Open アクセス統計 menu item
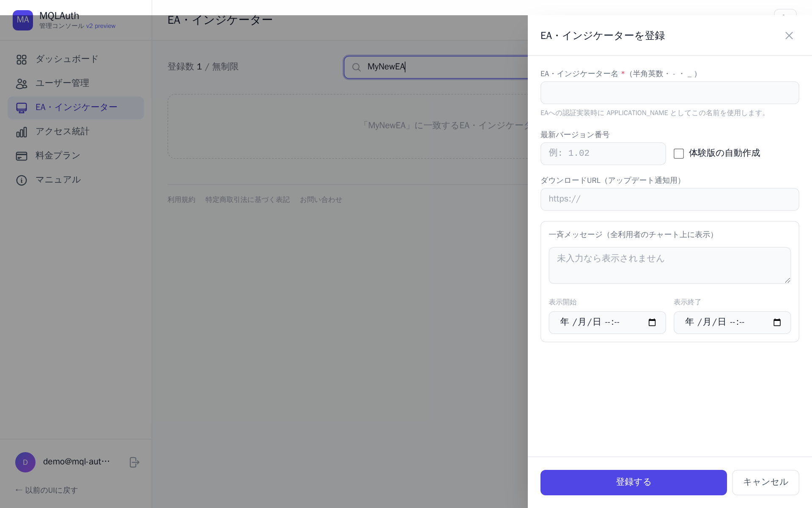The width and height of the screenshot is (812, 508). [76, 132]
